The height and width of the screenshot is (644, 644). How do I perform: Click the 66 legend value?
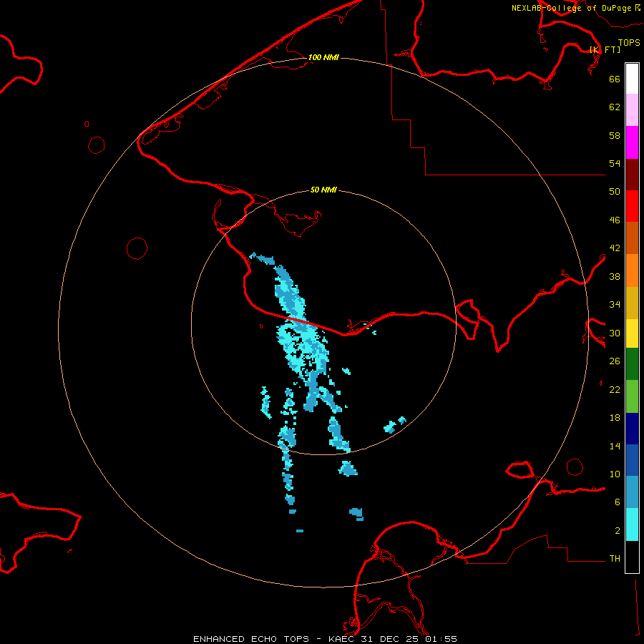(x=615, y=79)
